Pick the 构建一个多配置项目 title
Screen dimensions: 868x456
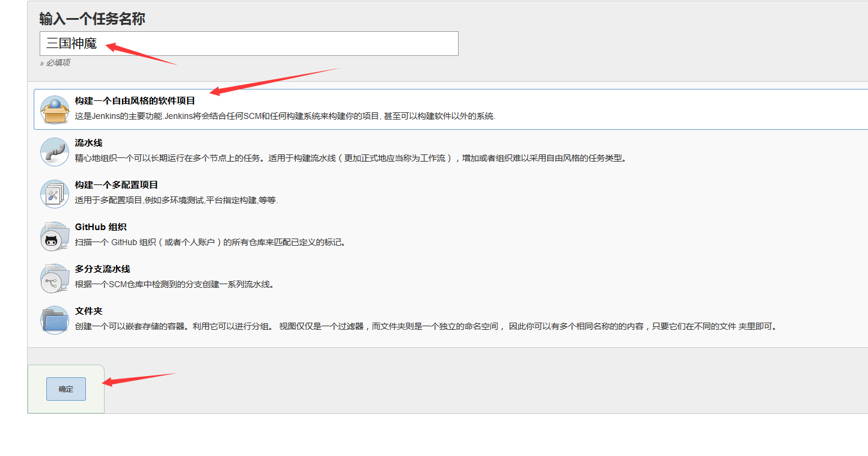coord(117,185)
